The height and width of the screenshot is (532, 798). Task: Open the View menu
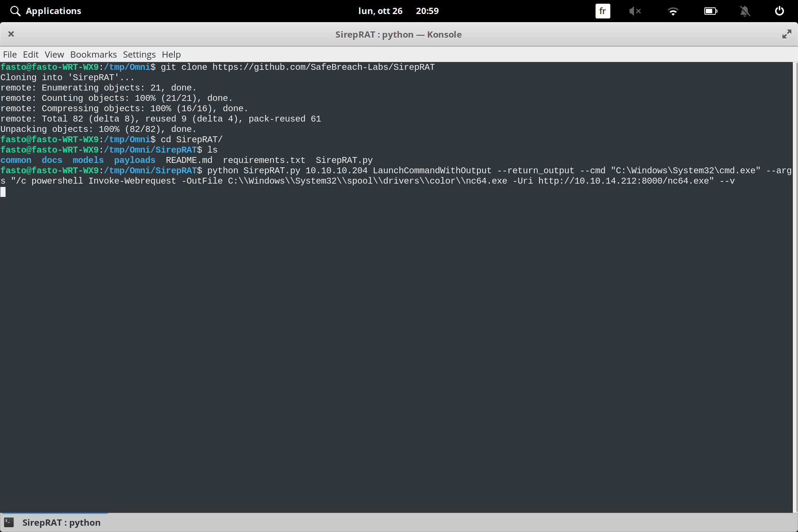click(x=54, y=54)
